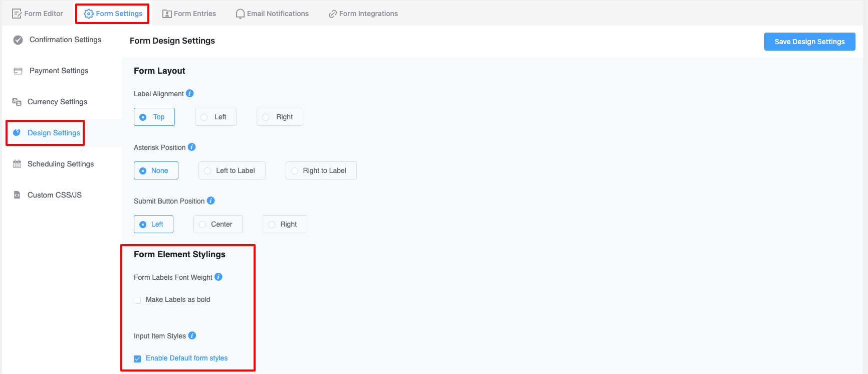Click the Submit Button Position info icon

(x=210, y=201)
